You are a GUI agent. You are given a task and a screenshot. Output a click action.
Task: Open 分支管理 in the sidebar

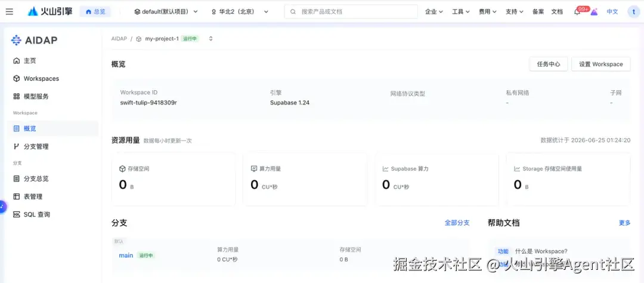[x=52, y=146]
